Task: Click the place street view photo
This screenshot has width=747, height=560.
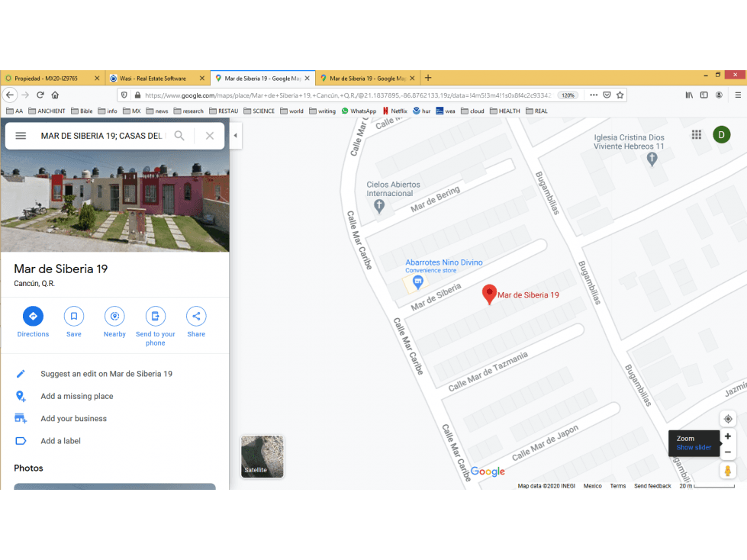Action: 114,201
